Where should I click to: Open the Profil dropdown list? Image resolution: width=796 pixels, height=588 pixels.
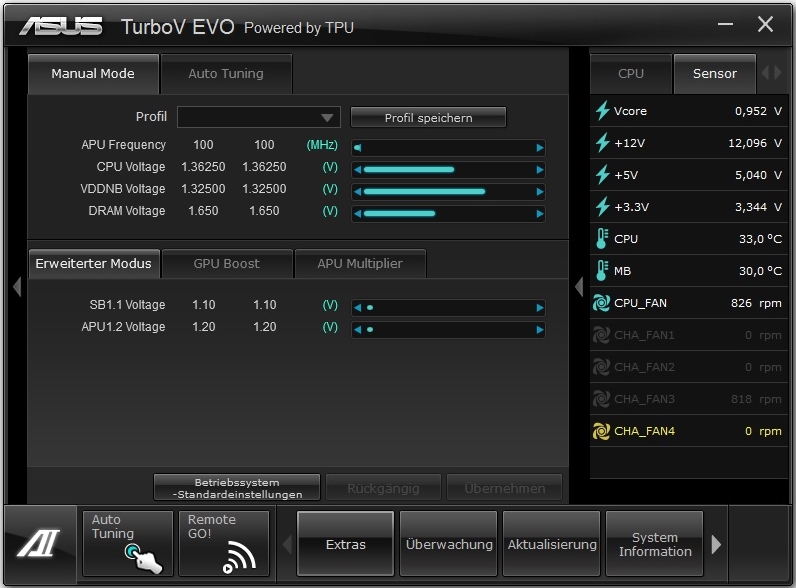[259, 117]
